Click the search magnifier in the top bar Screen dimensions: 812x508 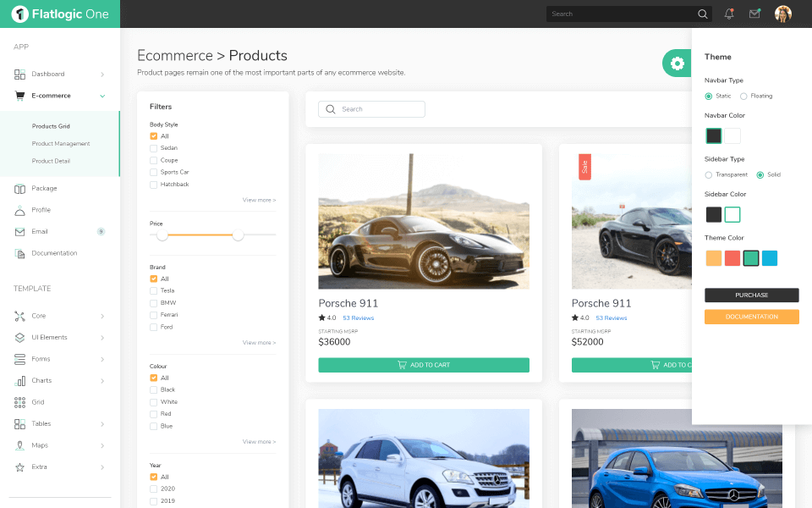coord(702,14)
